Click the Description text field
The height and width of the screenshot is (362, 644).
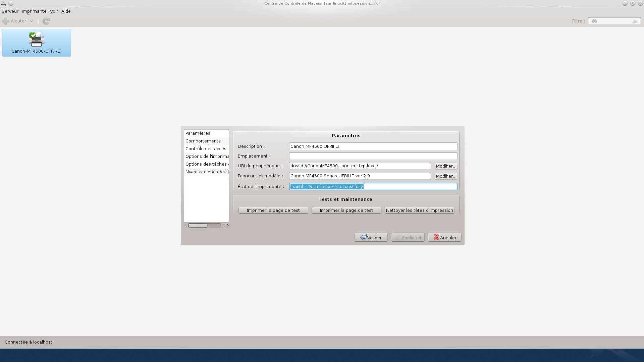click(x=373, y=146)
